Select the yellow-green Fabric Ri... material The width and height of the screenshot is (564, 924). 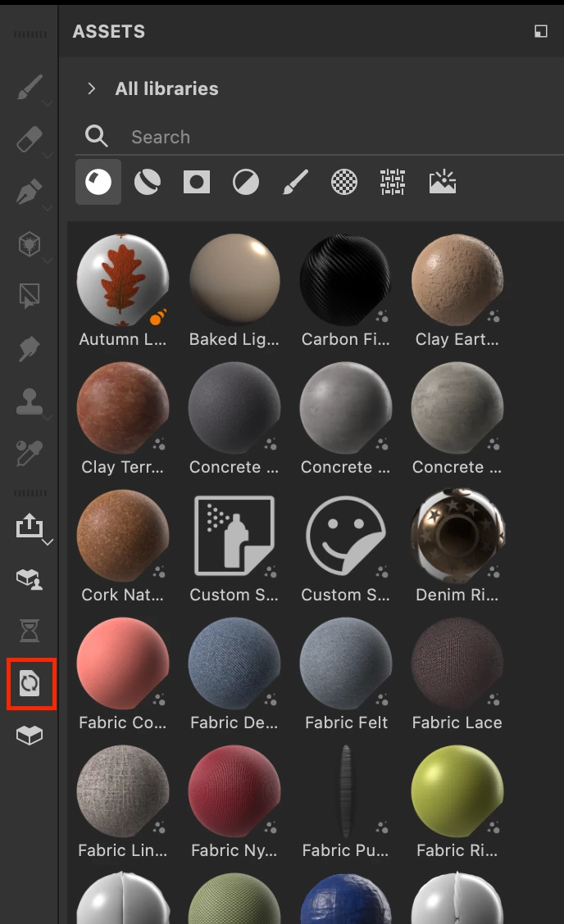coord(457,791)
